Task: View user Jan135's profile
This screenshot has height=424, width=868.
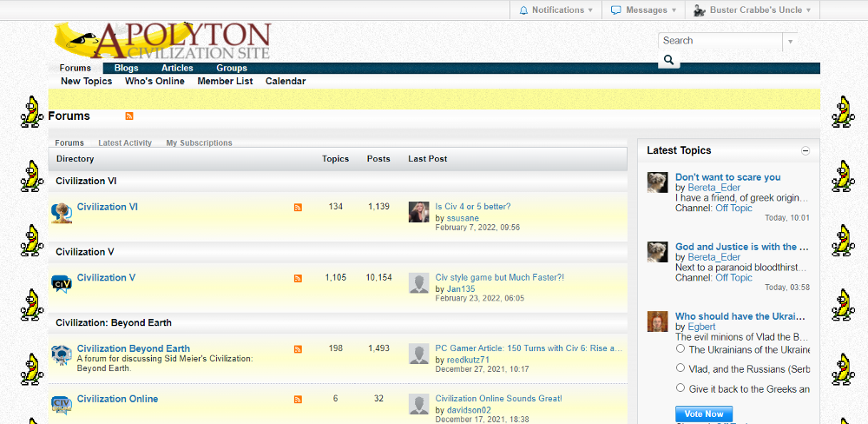Action: 461,288
